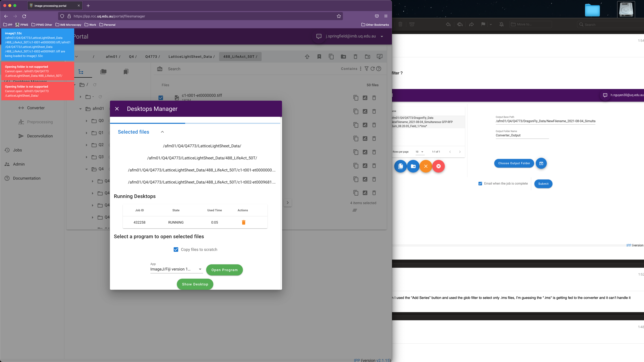The image size is (644, 362).
Task: Delete running desktop job 432258
Action: point(244,222)
